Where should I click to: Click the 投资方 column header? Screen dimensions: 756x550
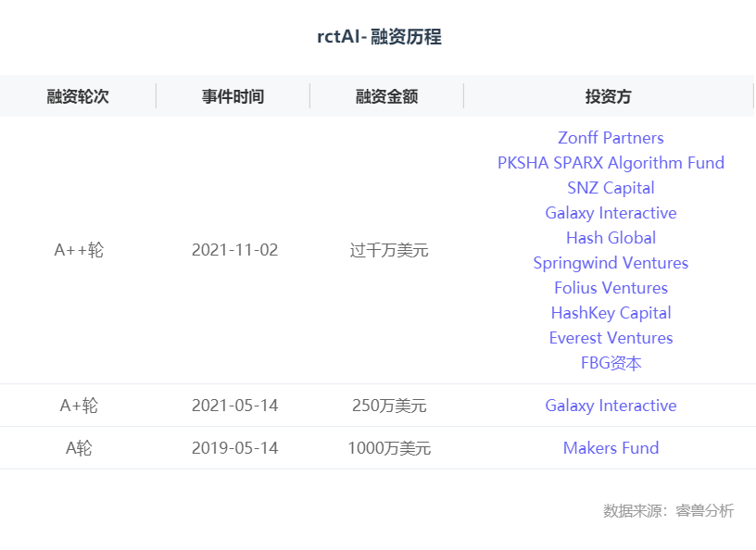pyautogui.click(x=609, y=96)
